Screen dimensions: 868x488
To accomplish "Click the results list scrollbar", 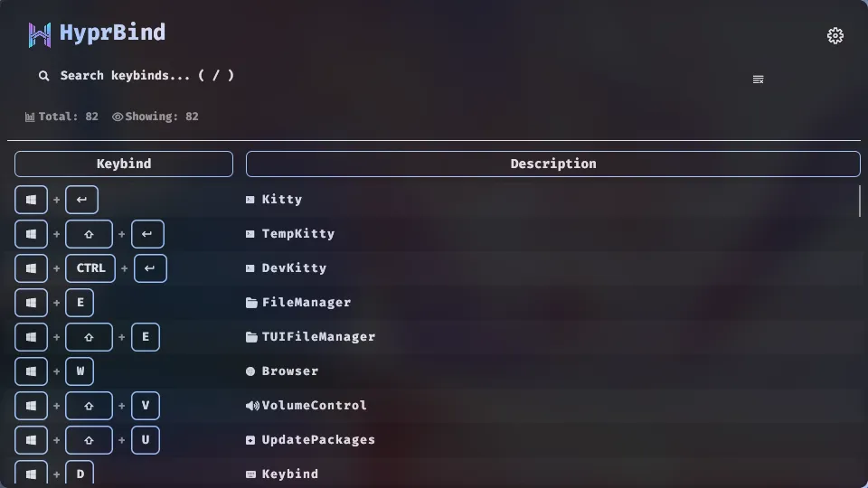I will [859, 201].
